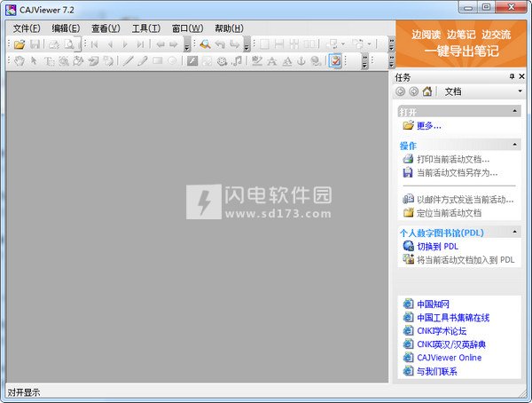Close the 任务 task pane
532x403 pixels.
(x=522, y=77)
